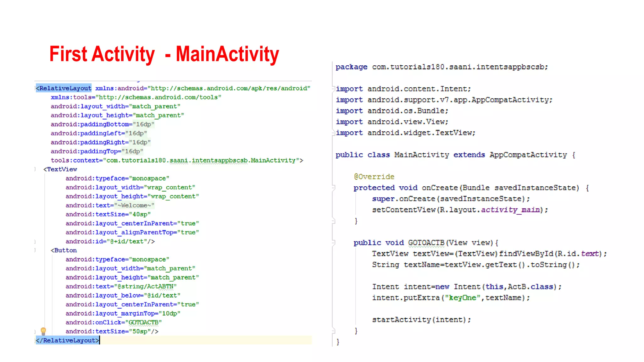Click the <Button tag
Image resolution: width=644 pixels, height=362 pixels.
pyautogui.click(x=64, y=250)
